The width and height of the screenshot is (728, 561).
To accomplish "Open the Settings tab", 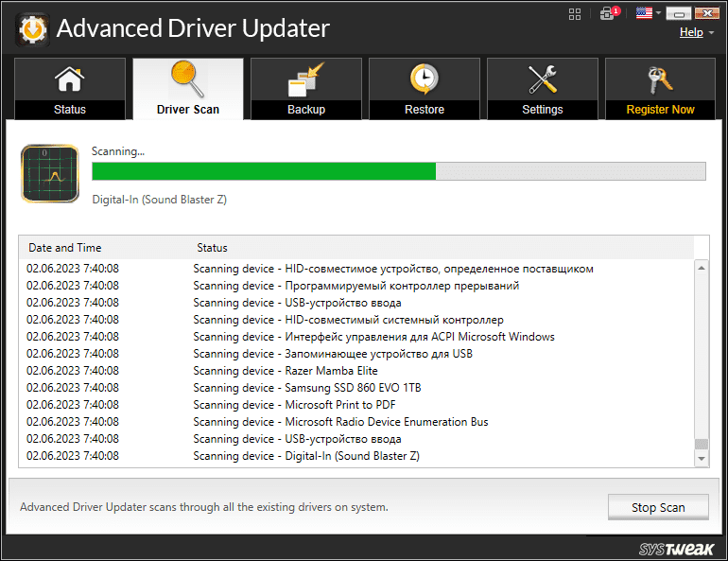I will click(x=543, y=89).
